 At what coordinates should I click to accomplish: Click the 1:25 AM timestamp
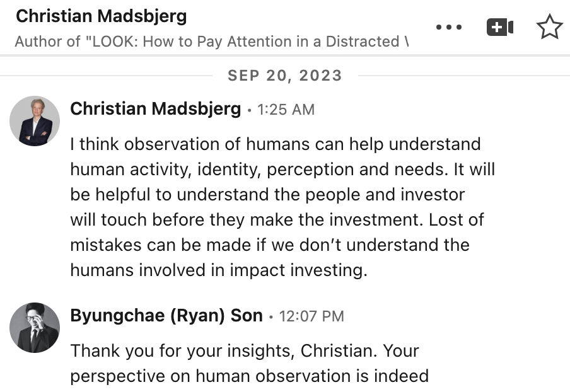coord(286,110)
